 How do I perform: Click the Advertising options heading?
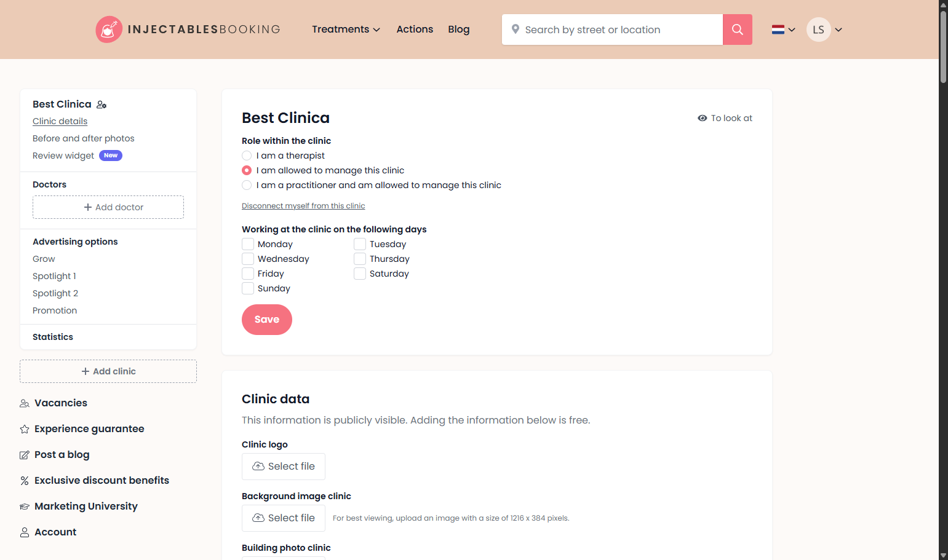tap(75, 242)
